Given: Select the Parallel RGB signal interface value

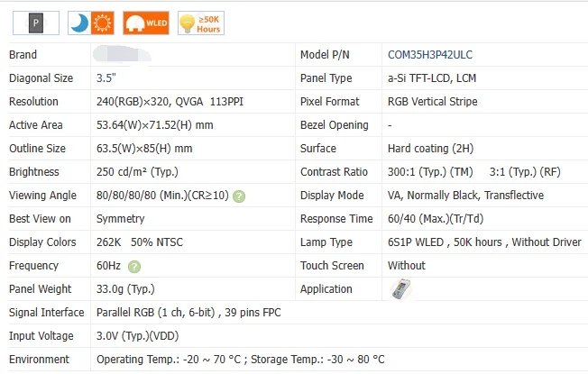Looking at the screenshot, I should click(x=188, y=313).
